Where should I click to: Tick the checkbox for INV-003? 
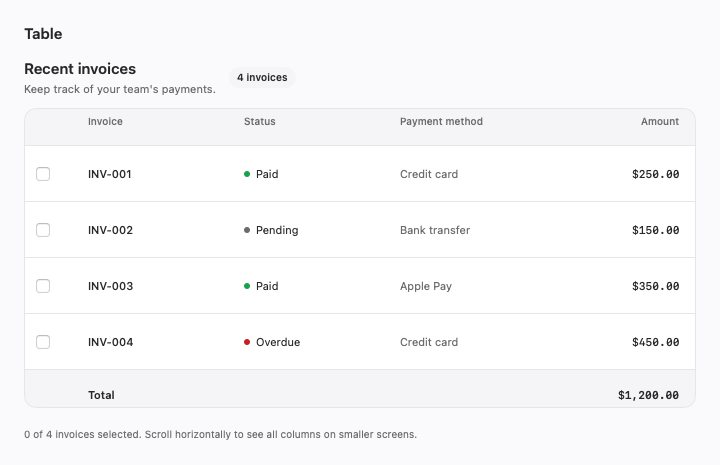(43, 286)
